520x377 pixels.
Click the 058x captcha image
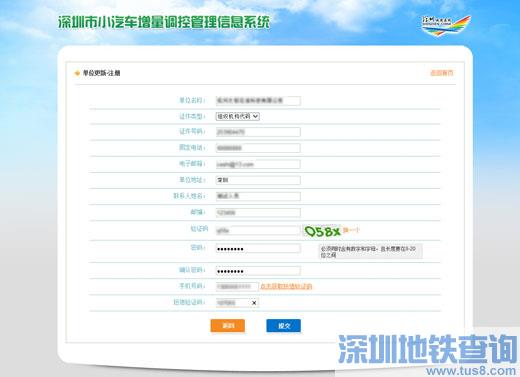[322, 231]
